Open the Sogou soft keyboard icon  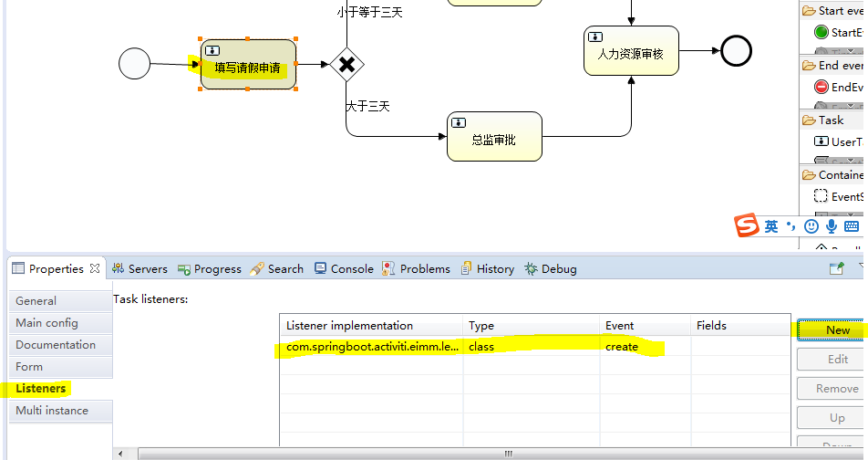tap(852, 226)
